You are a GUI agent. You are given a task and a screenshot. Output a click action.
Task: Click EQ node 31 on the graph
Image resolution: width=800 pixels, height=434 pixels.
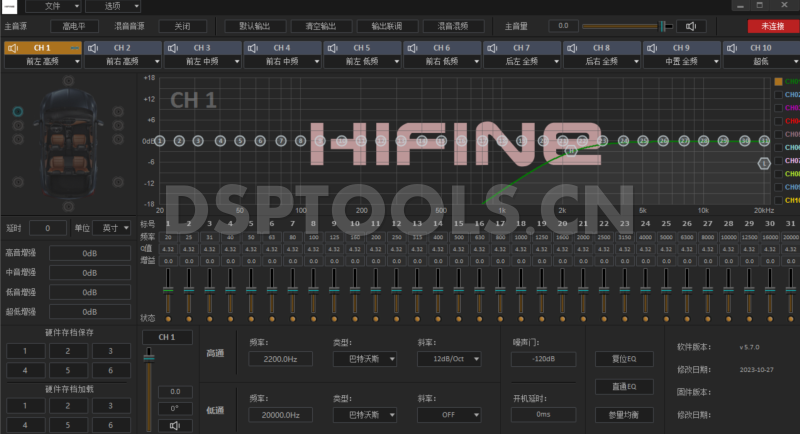pyautogui.click(x=764, y=141)
